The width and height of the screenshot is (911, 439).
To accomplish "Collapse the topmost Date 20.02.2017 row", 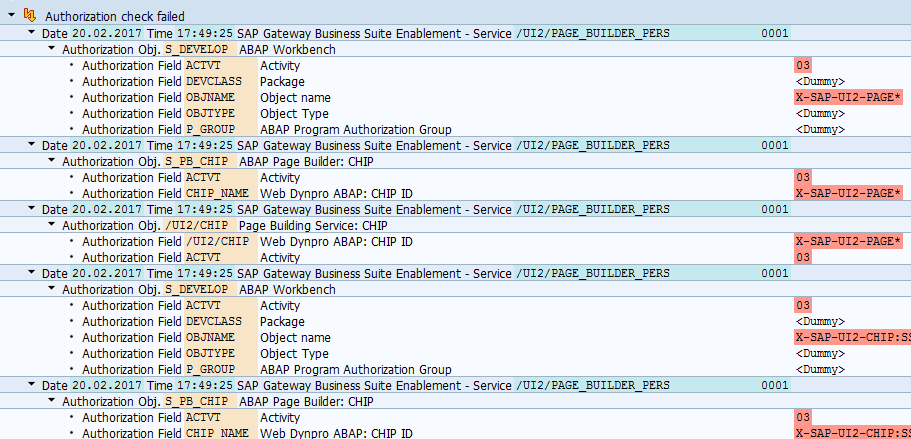I will click(x=32, y=33).
